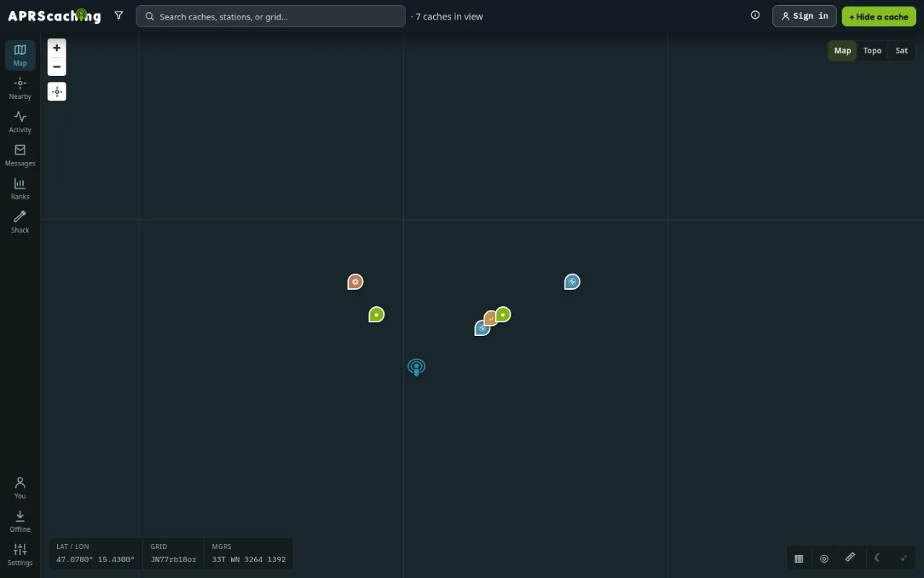Click the dim arrow icon at toolbar end
The width and height of the screenshot is (924, 578).
click(903, 558)
